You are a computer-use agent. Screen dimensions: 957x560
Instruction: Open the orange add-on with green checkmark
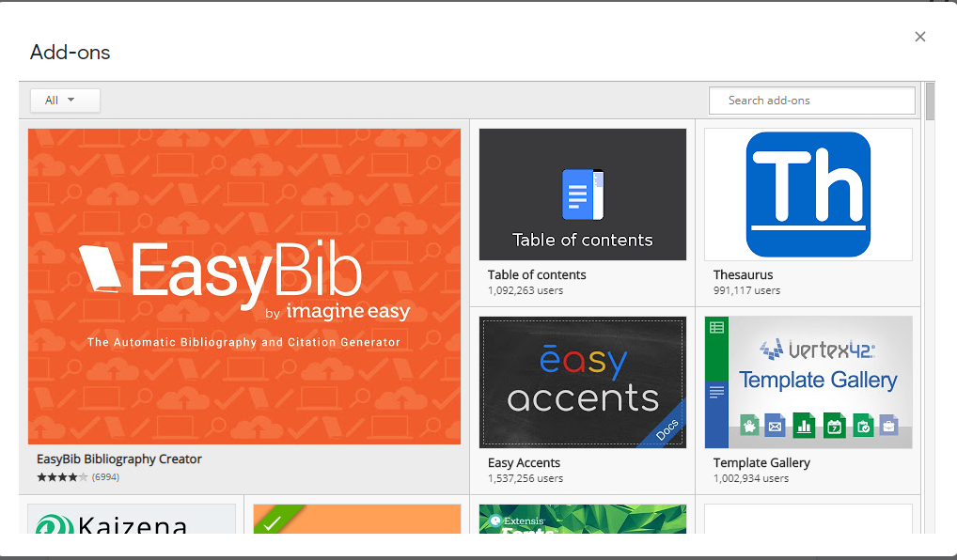coord(357,519)
